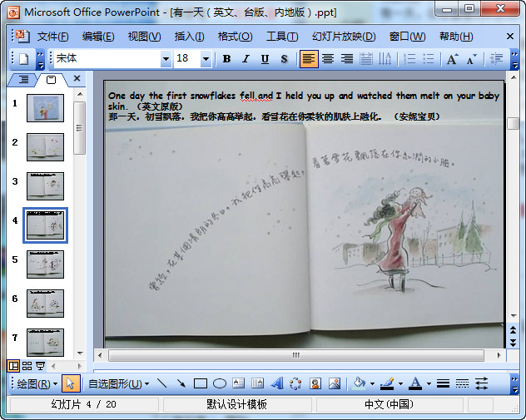Viewport: 526px width, 420px height.
Task: Open the Fill Color dropdown arrow
Action: click(372, 384)
